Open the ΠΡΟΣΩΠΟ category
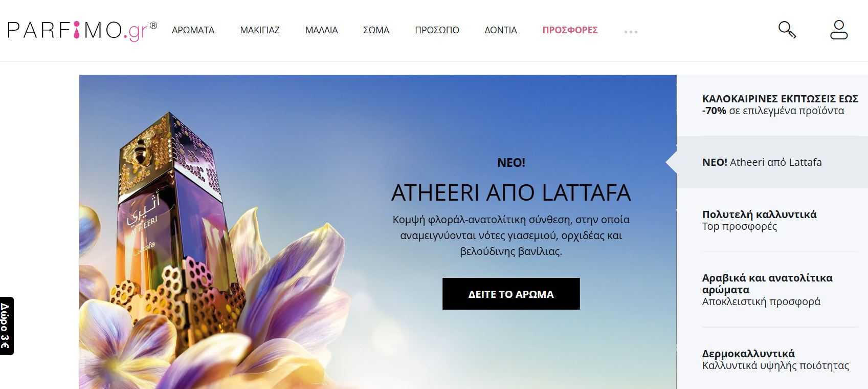Image resolution: width=868 pixels, height=389 pixels. (437, 30)
